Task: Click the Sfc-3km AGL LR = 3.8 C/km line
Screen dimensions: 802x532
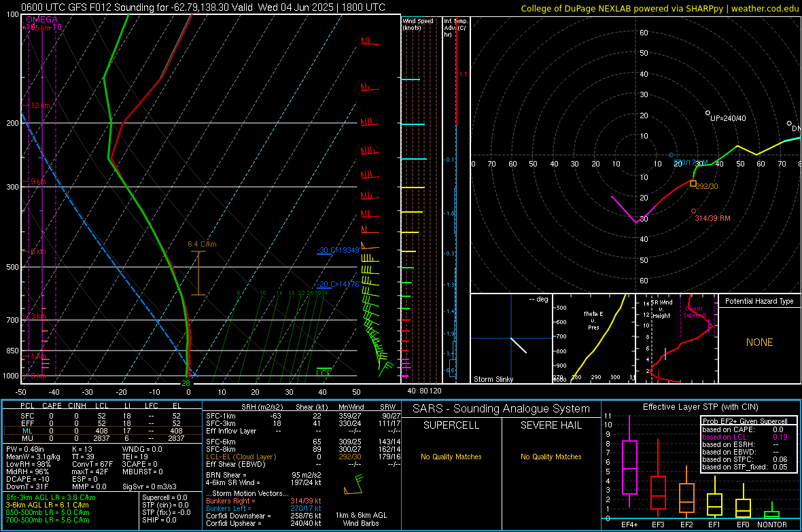Action: coord(51,497)
